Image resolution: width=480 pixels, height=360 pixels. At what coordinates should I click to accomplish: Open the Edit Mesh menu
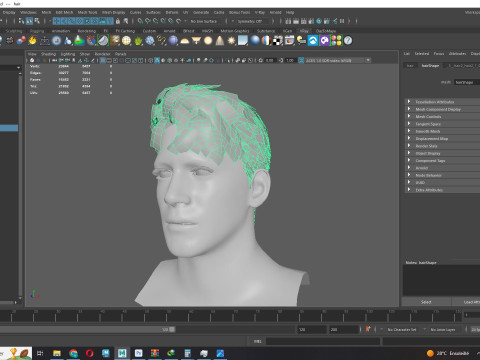[x=64, y=12]
